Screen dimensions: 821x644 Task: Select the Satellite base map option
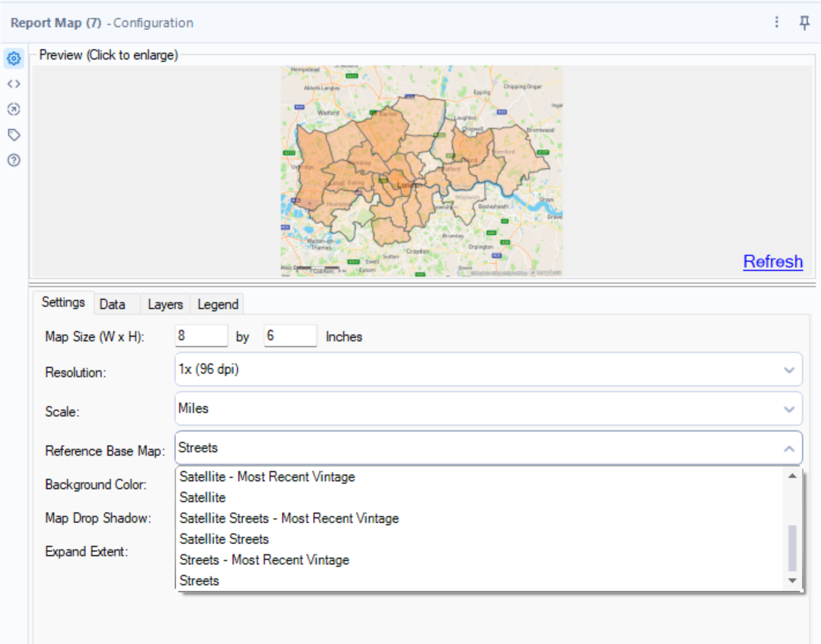click(x=202, y=498)
